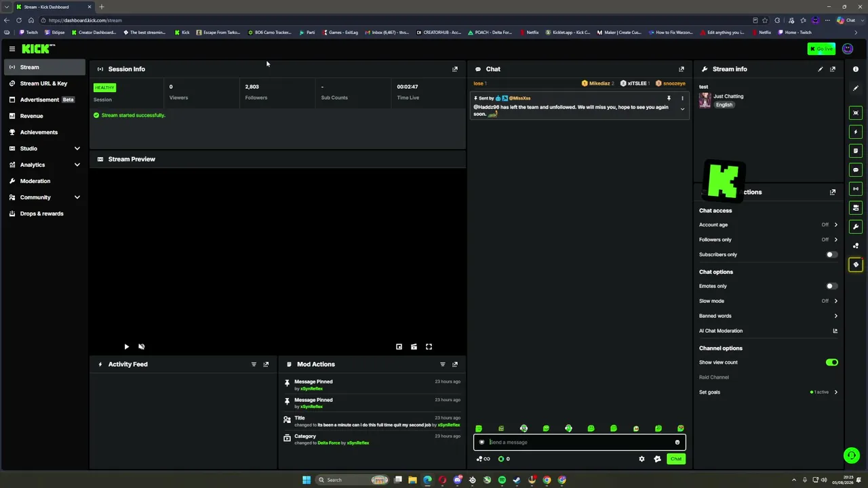Pop out the Chat panel

point(682,69)
